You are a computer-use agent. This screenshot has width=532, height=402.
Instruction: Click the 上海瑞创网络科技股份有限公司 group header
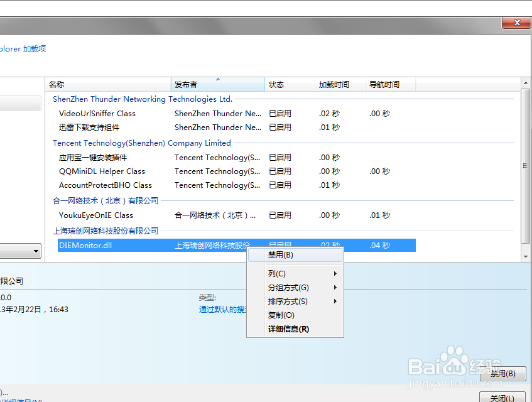click(x=106, y=231)
